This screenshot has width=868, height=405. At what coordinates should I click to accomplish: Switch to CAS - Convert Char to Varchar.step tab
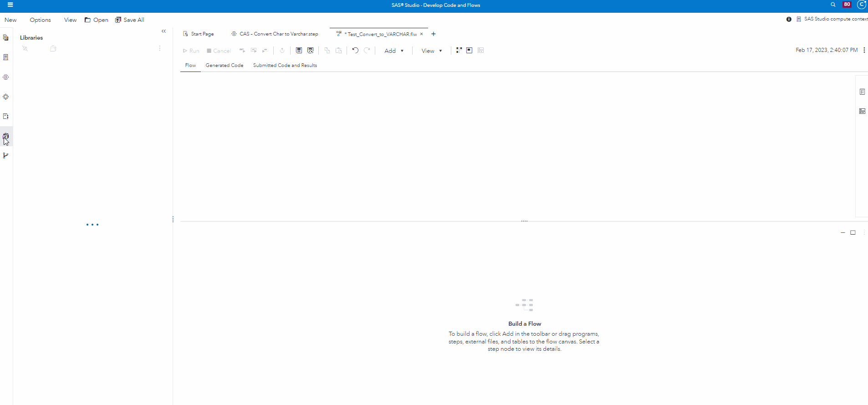[x=275, y=34]
